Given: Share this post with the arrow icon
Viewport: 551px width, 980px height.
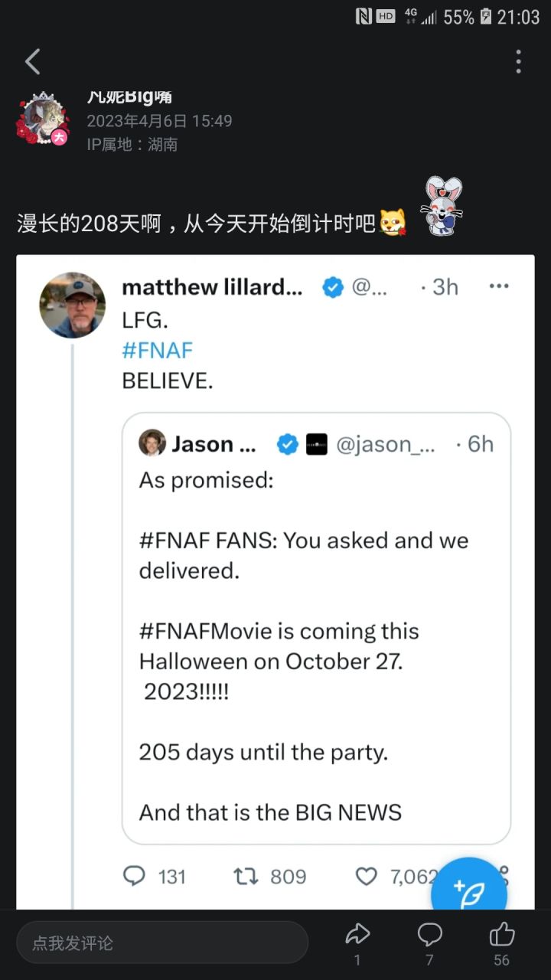Looking at the screenshot, I should click(357, 934).
